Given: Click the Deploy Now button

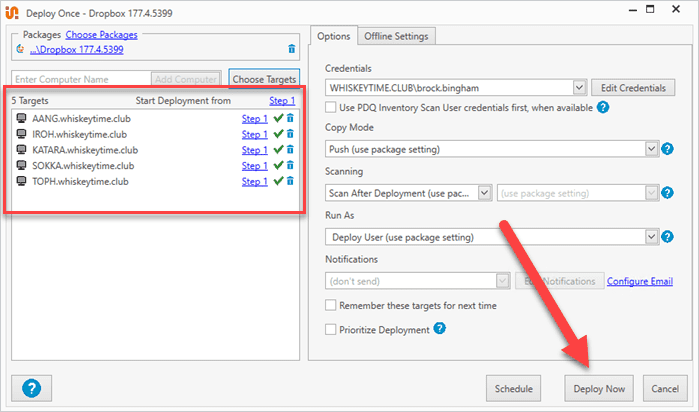Looking at the screenshot, I should [x=599, y=388].
